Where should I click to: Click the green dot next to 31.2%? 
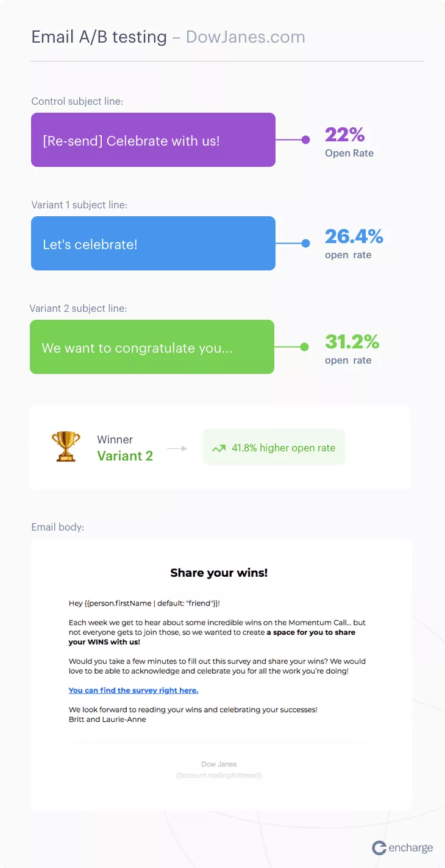[x=305, y=347]
